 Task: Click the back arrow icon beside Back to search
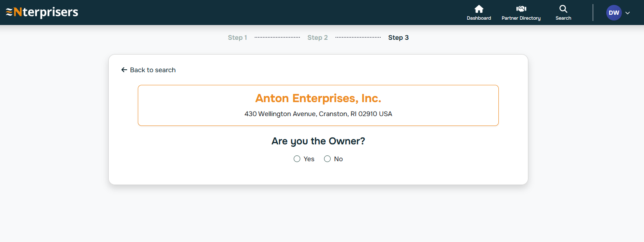coord(124,70)
